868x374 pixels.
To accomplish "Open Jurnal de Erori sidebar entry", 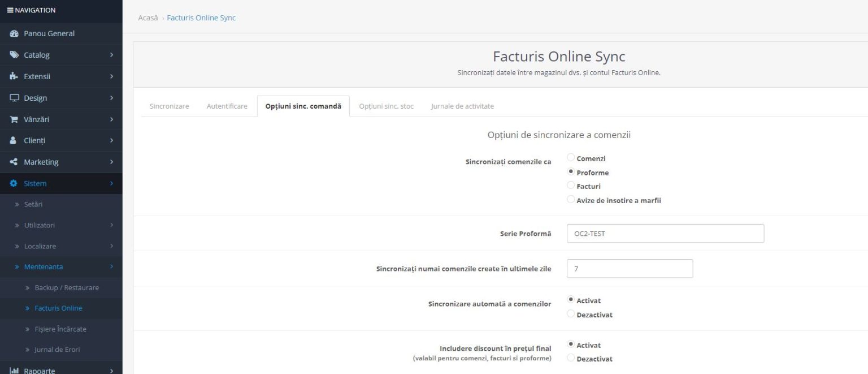I will point(61,350).
